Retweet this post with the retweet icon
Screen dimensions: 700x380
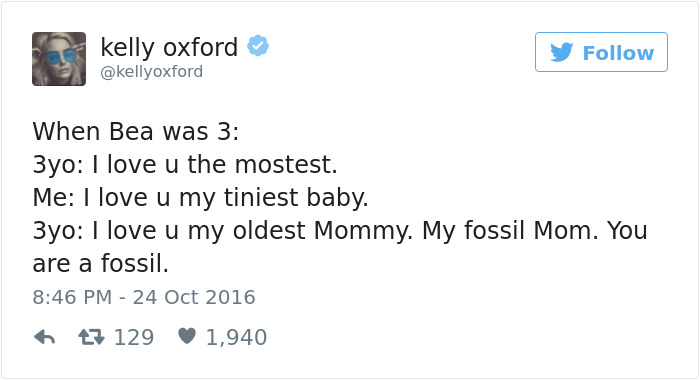[92, 337]
